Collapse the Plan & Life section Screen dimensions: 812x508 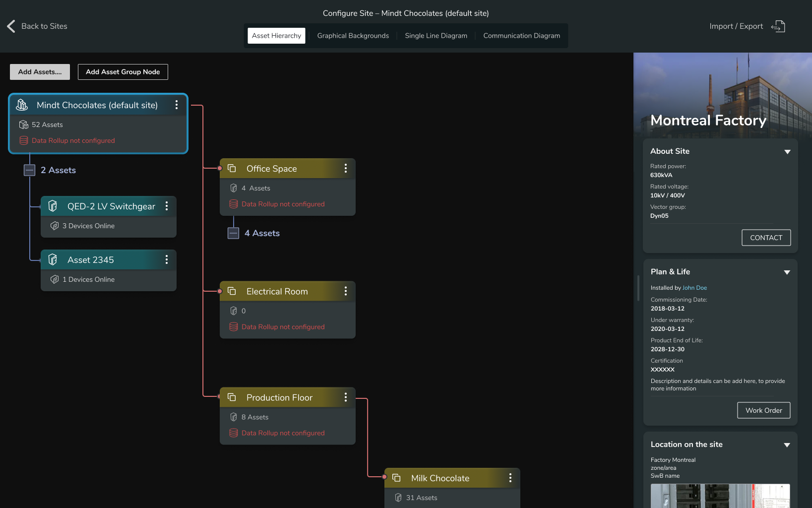787,272
